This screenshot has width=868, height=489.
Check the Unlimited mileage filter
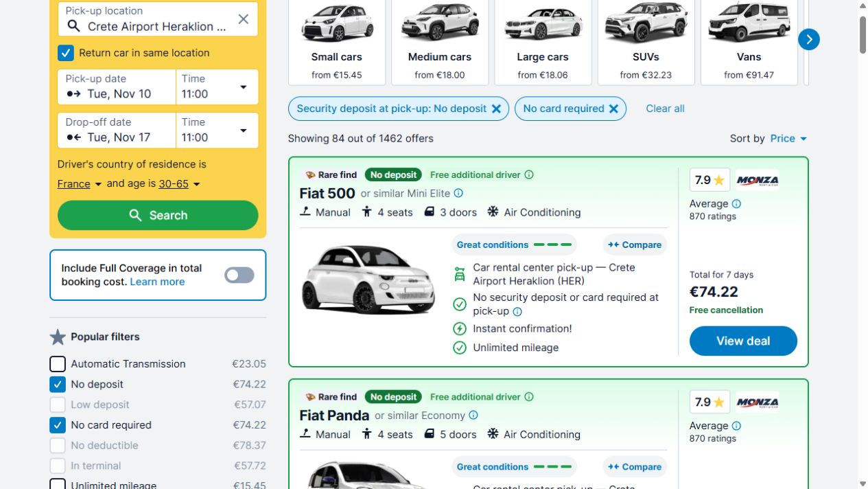coord(58,484)
